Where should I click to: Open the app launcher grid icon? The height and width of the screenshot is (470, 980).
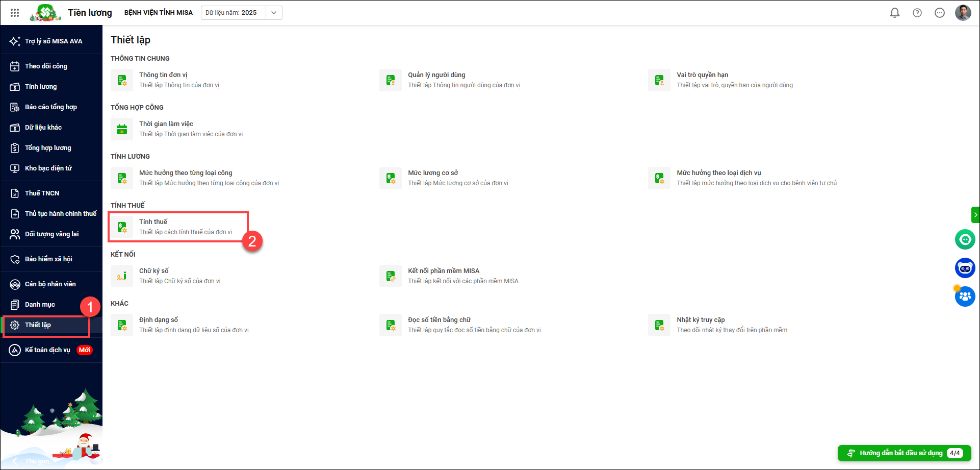pos(15,13)
